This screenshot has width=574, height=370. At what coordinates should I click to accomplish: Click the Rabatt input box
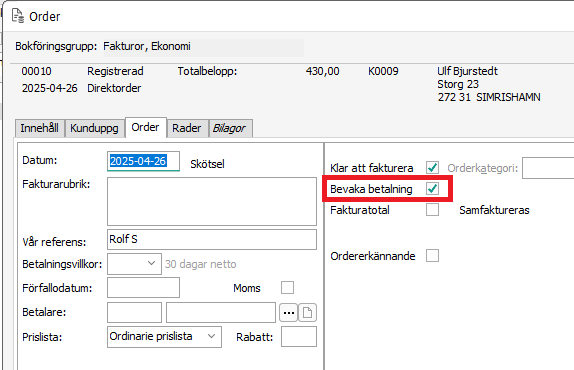pos(299,337)
